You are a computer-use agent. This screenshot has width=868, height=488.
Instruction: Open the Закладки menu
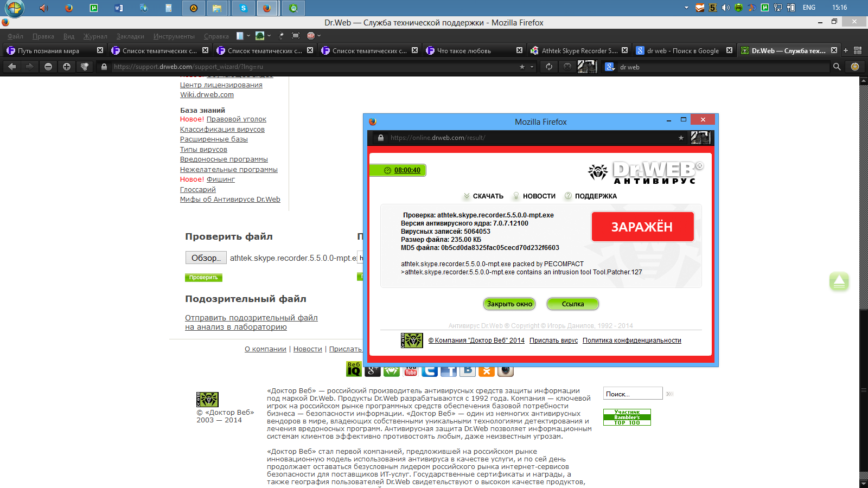pyautogui.click(x=130, y=36)
